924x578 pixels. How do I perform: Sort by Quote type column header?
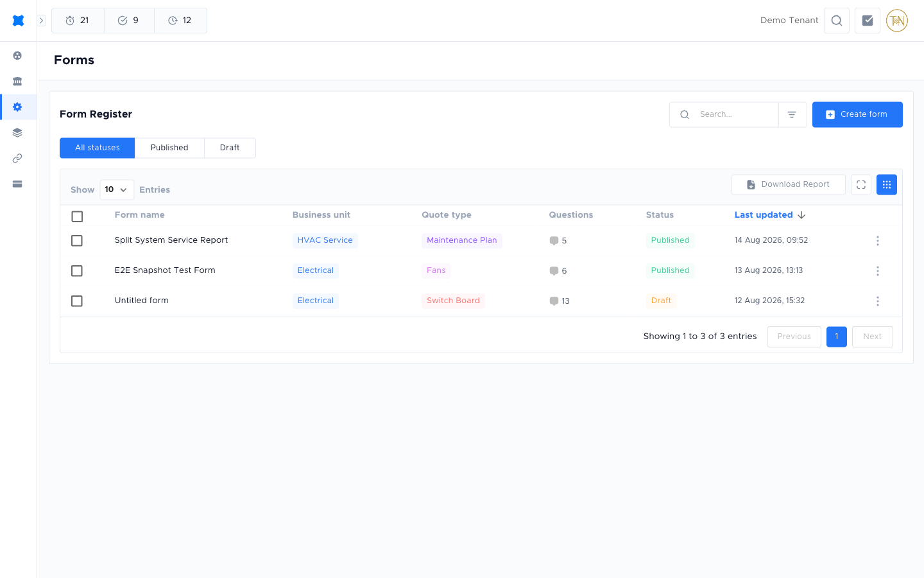pos(447,215)
